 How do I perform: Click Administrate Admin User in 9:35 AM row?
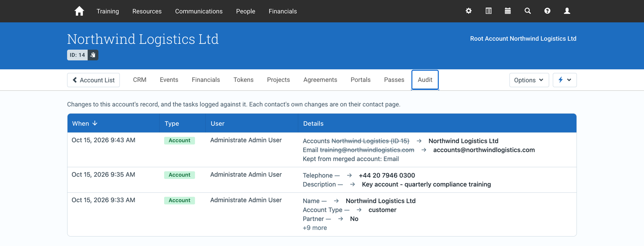tap(246, 174)
